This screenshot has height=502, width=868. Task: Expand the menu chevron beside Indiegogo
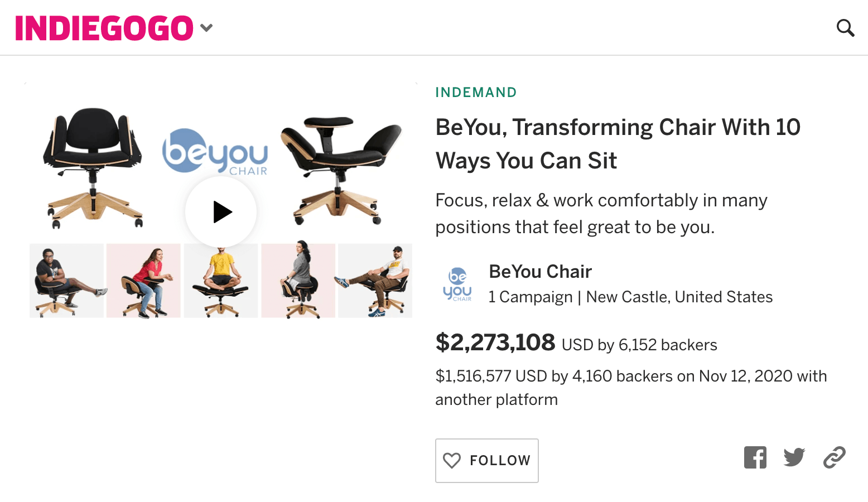point(206,28)
